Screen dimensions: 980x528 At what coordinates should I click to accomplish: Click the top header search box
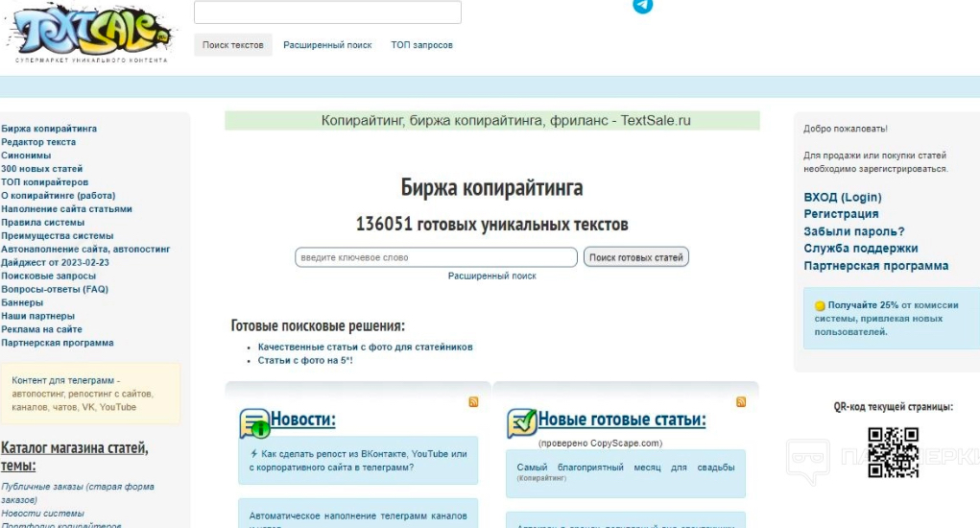click(x=327, y=12)
